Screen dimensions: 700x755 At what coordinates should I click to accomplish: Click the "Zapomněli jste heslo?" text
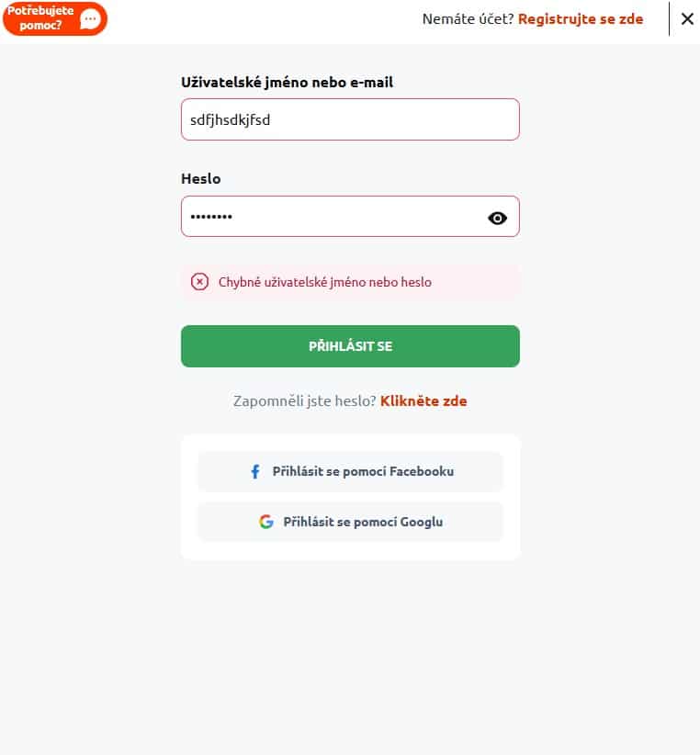click(x=306, y=401)
